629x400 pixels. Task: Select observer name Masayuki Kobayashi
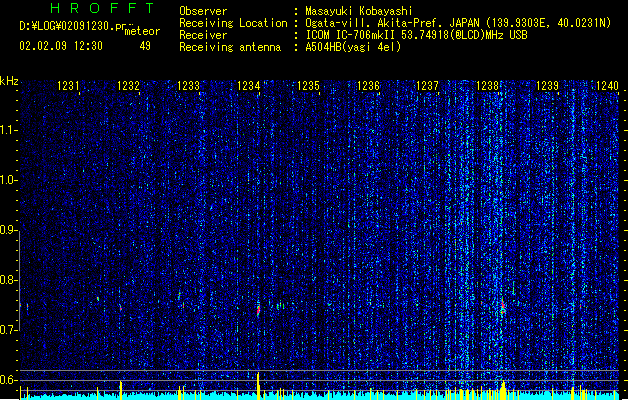tap(358, 11)
